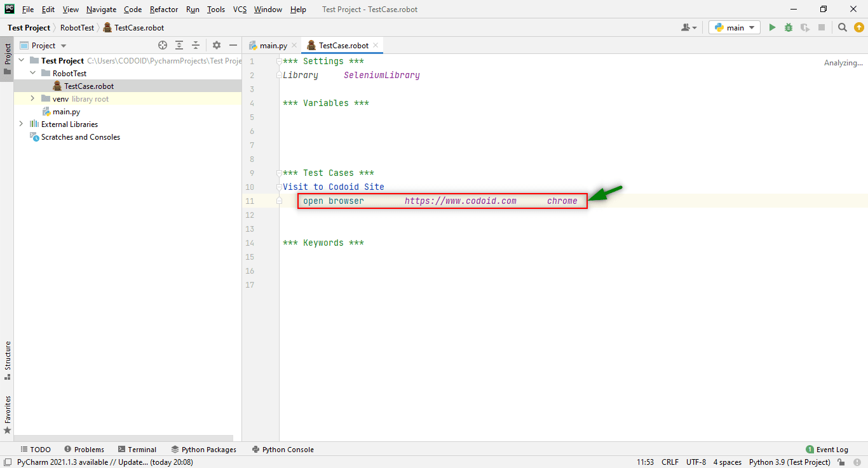This screenshot has height=468, width=868.
Task: Expand the venv library root folder
Action: click(x=32, y=98)
